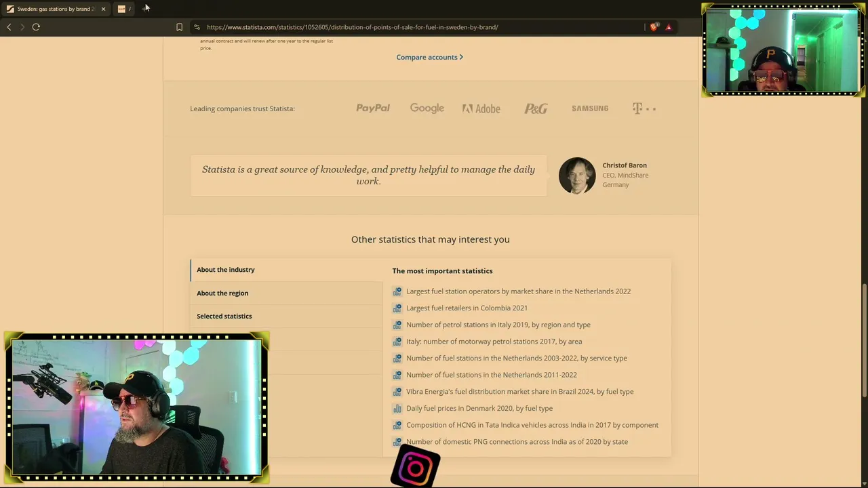Image resolution: width=868 pixels, height=488 pixels.
Task: Click the Samsung logo
Action: point(590,108)
